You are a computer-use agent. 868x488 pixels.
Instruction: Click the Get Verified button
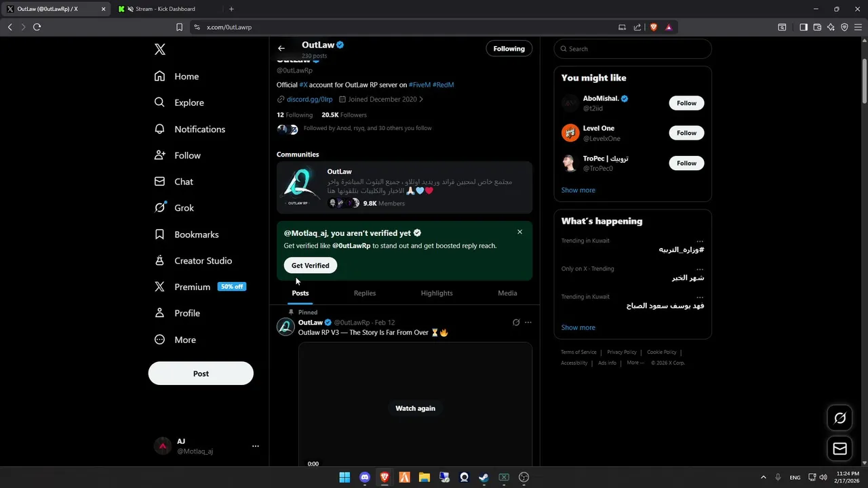point(311,266)
